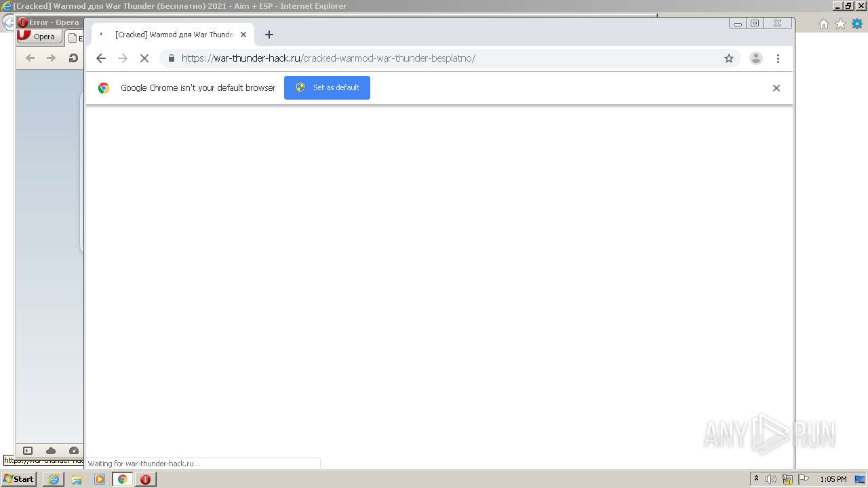Open Chrome's three-dot menu
868x488 pixels.
pyautogui.click(x=778, y=58)
